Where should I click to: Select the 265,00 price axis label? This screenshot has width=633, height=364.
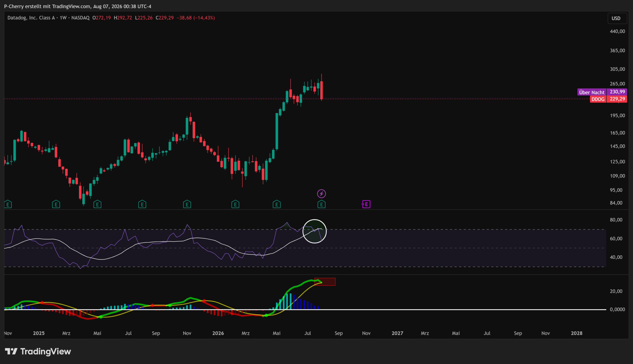[617, 84]
